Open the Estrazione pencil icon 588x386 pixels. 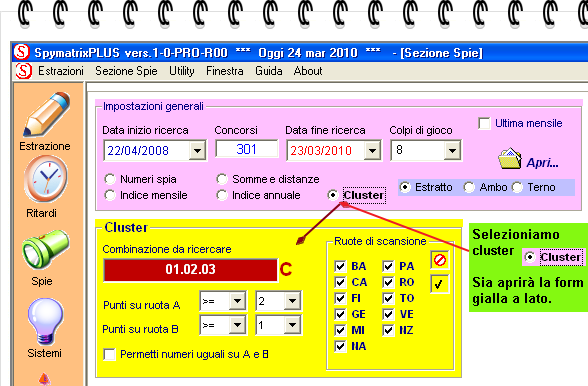[46, 114]
